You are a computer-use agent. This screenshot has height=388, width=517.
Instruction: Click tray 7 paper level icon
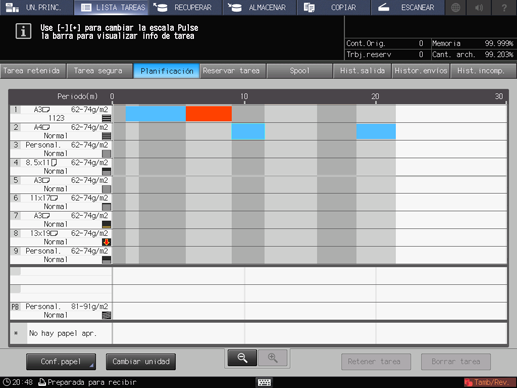click(106, 224)
